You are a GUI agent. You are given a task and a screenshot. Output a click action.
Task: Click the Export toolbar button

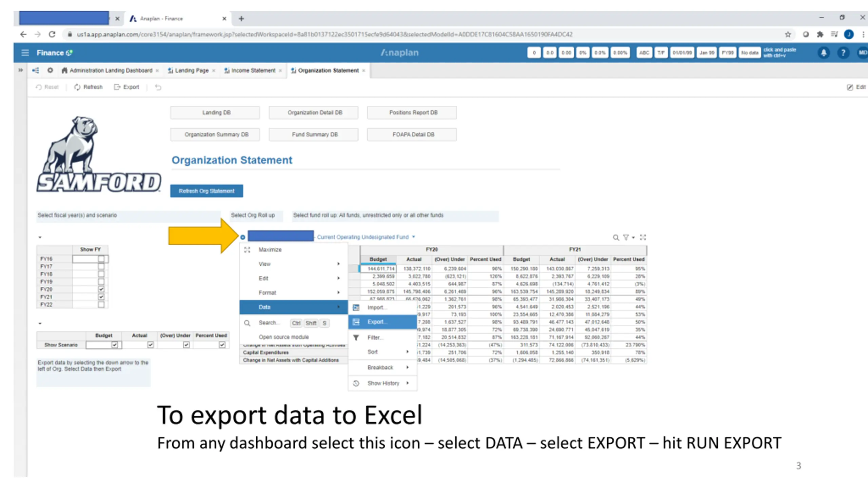coord(126,87)
